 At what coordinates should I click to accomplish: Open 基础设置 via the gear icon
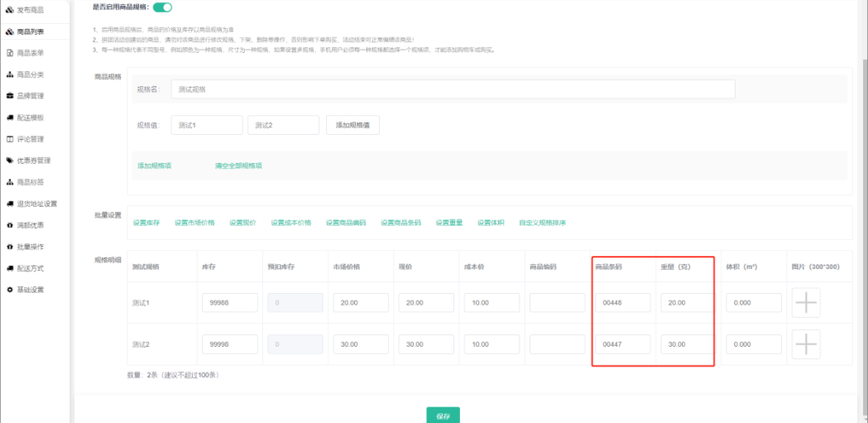(10, 290)
